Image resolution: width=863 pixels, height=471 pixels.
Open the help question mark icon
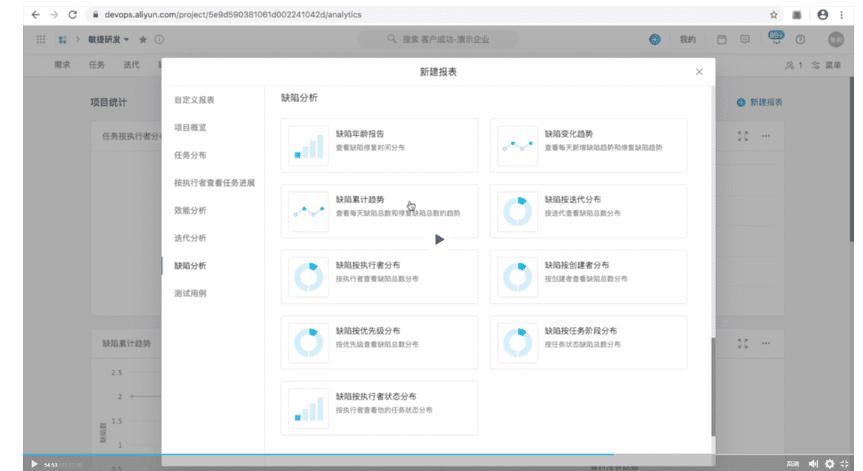800,40
